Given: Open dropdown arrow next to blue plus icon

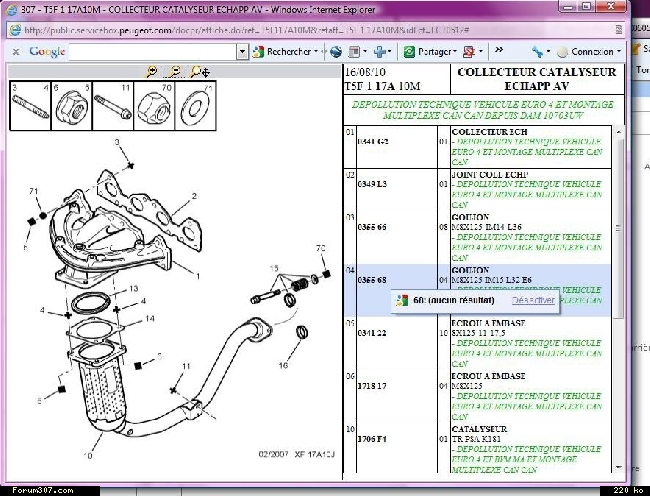Looking at the screenshot, I should coord(389,51).
